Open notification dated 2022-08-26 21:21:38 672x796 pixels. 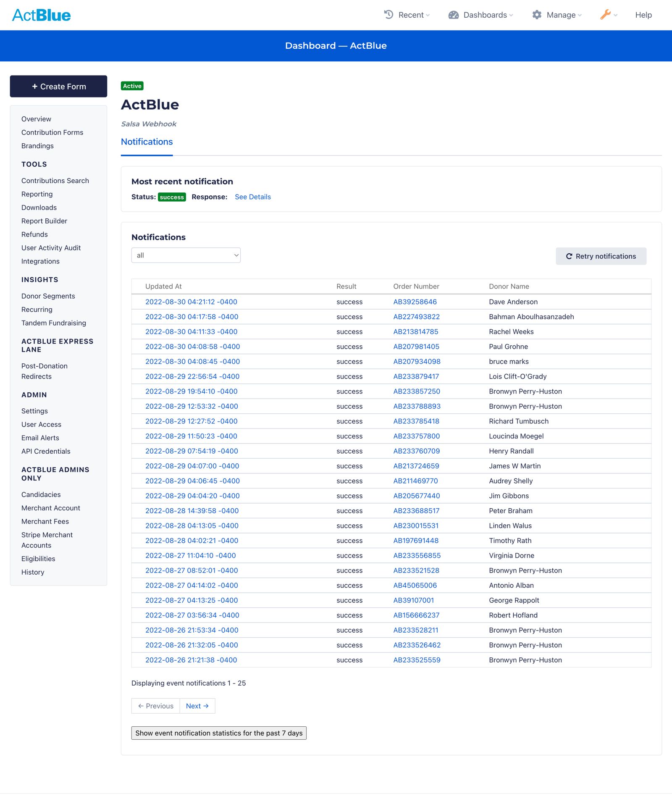[191, 660]
